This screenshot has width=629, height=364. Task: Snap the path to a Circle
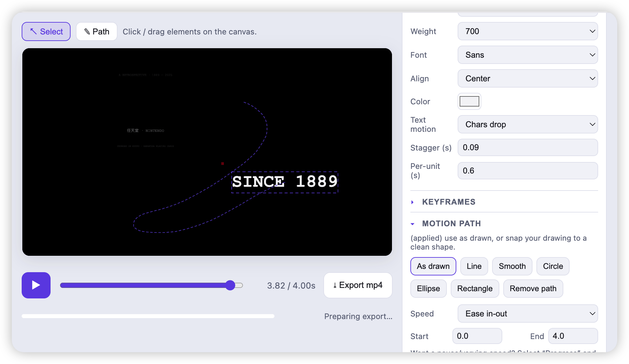553,266
